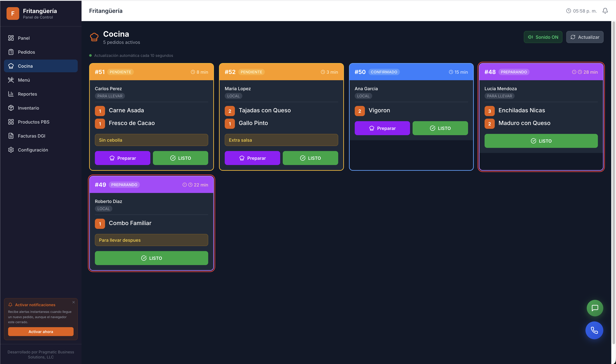Click the blue phone call button
Viewport: 616px width, 364px height.
(x=594, y=330)
